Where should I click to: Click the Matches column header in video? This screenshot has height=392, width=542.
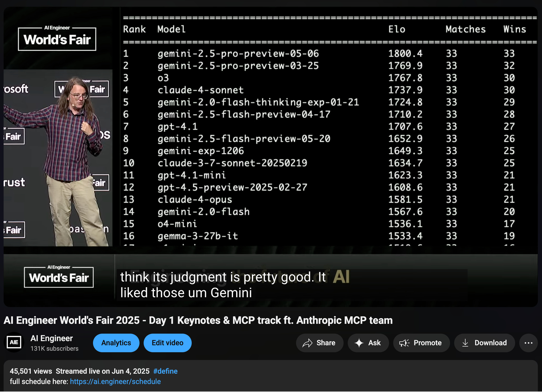pos(466,29)
